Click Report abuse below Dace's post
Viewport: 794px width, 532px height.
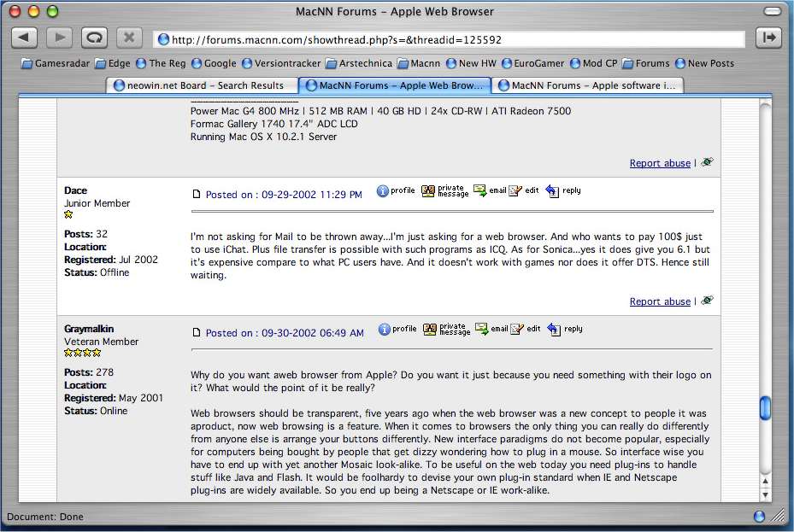660,301
